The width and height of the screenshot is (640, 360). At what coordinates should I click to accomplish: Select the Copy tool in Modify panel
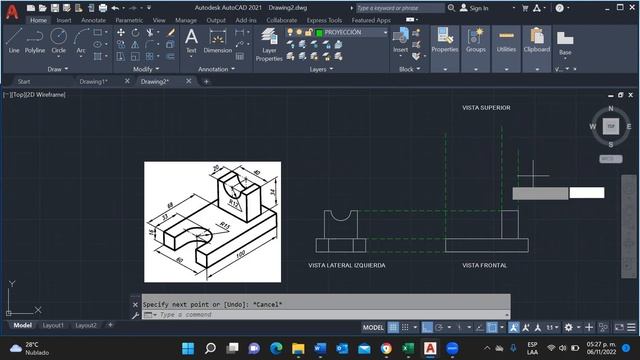(121, 44)
